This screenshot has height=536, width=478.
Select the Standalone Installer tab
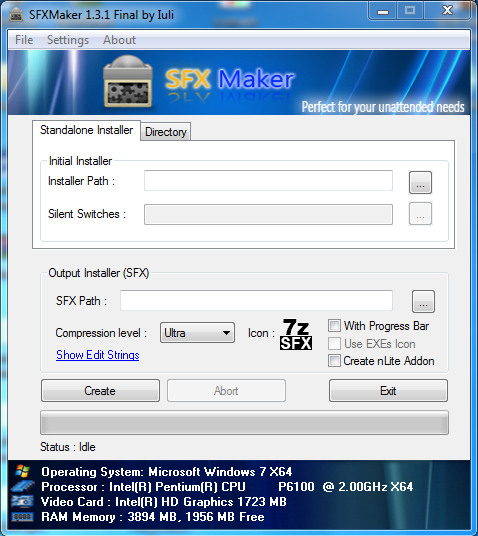[86, 130]
